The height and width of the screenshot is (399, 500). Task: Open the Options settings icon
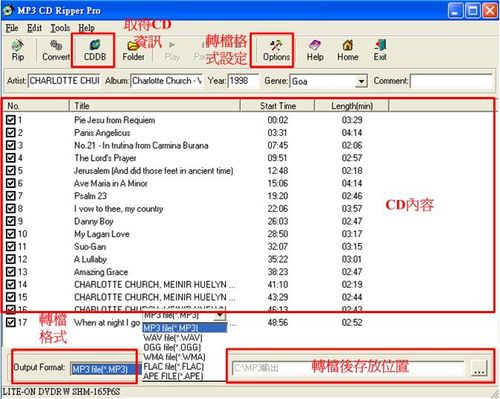point(276,50)
